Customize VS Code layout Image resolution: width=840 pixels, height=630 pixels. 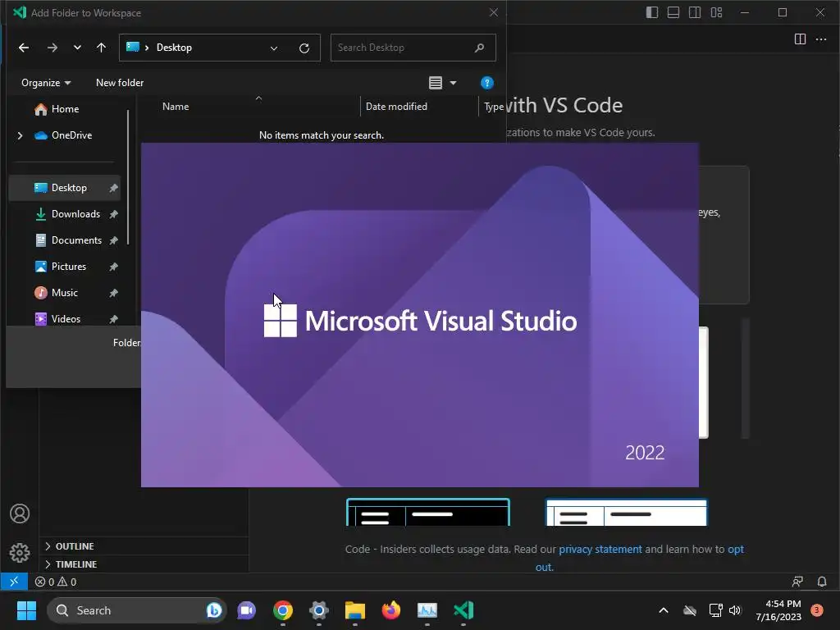point(716,12)
